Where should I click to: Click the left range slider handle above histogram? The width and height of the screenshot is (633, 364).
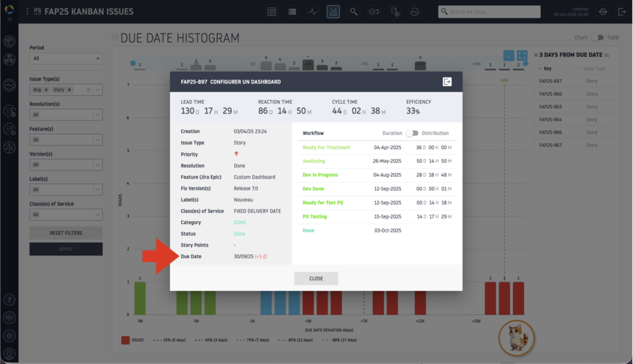click(133, 63)
